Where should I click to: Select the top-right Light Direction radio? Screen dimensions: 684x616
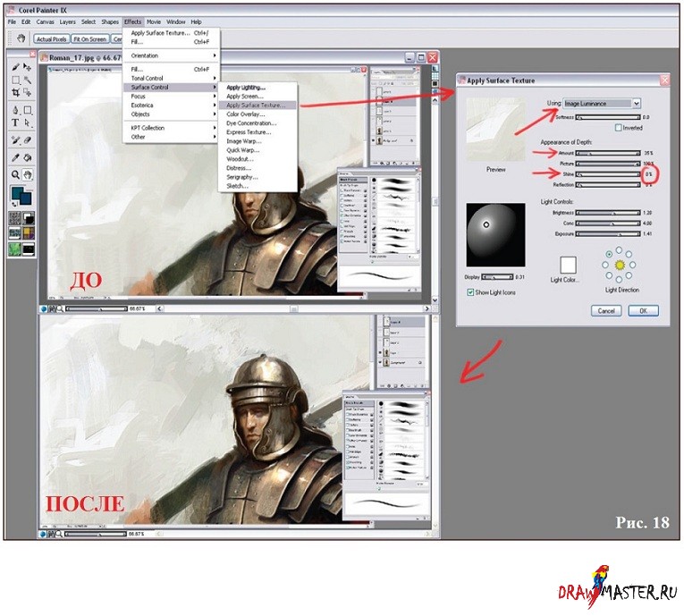[629, 254]
